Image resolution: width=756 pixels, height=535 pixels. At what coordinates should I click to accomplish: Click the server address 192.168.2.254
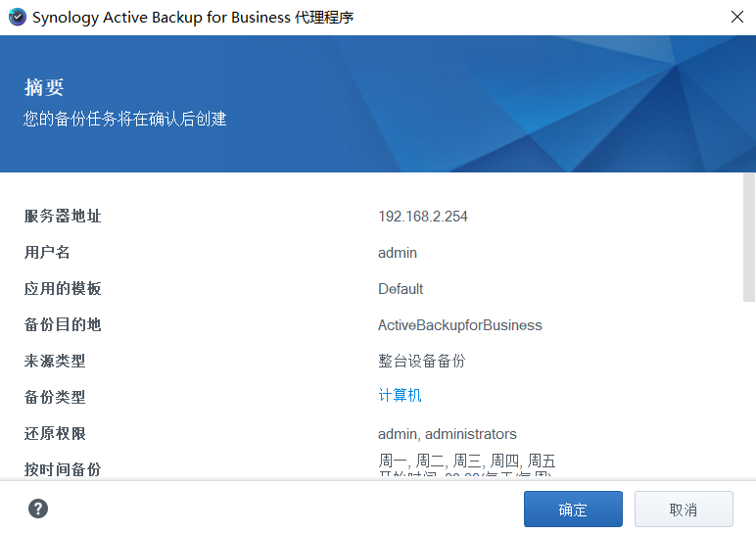422,217
